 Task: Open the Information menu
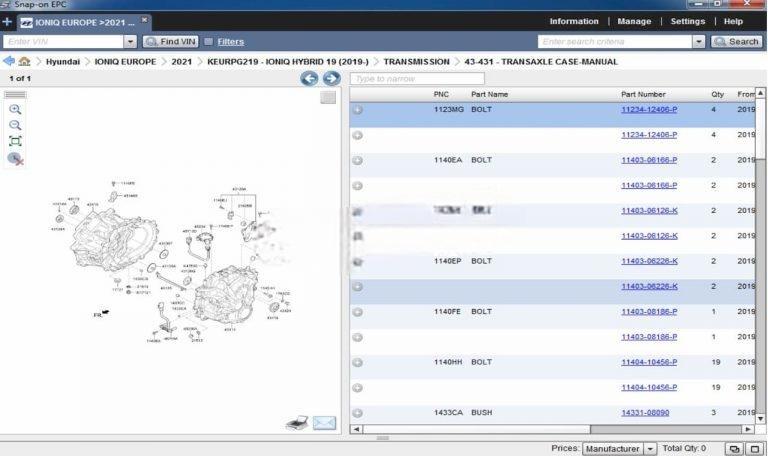pos(574,22)
